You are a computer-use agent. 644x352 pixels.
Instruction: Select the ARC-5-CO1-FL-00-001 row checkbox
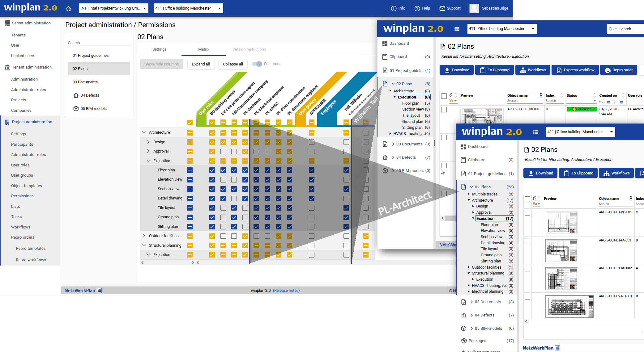point(444,110)
